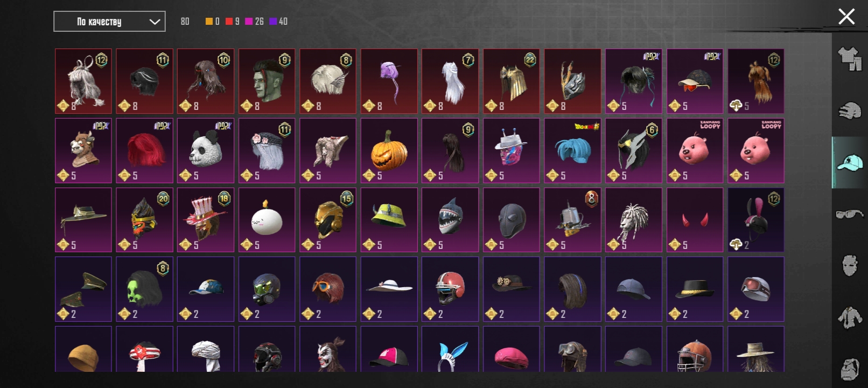Select the panda head mask item
The width and height of the screenshot is (868, 388).
point(206,151)
